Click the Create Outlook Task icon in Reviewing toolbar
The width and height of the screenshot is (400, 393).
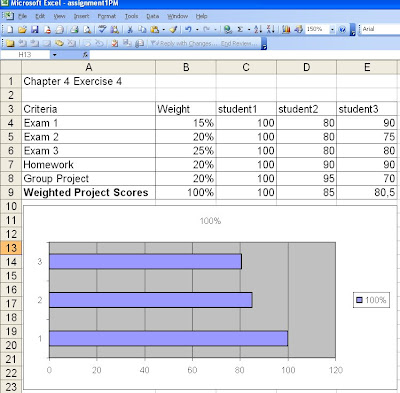pos(114,43)
